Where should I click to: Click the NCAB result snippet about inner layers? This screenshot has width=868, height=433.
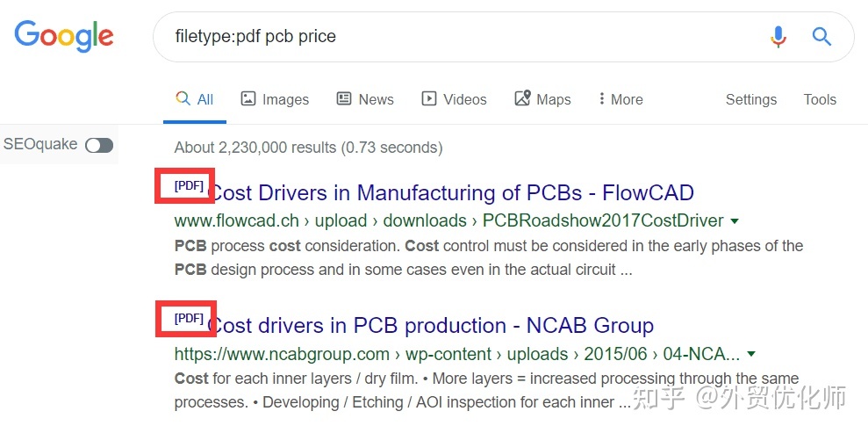486,390
